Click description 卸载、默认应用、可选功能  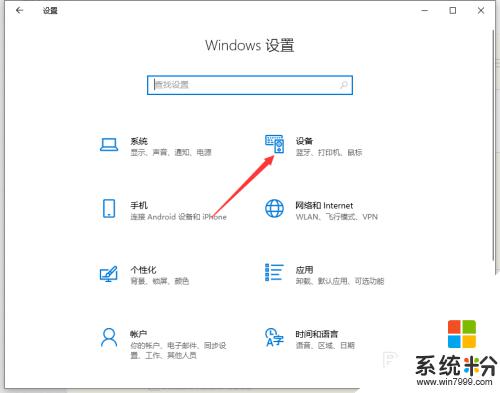pos(340,281)
